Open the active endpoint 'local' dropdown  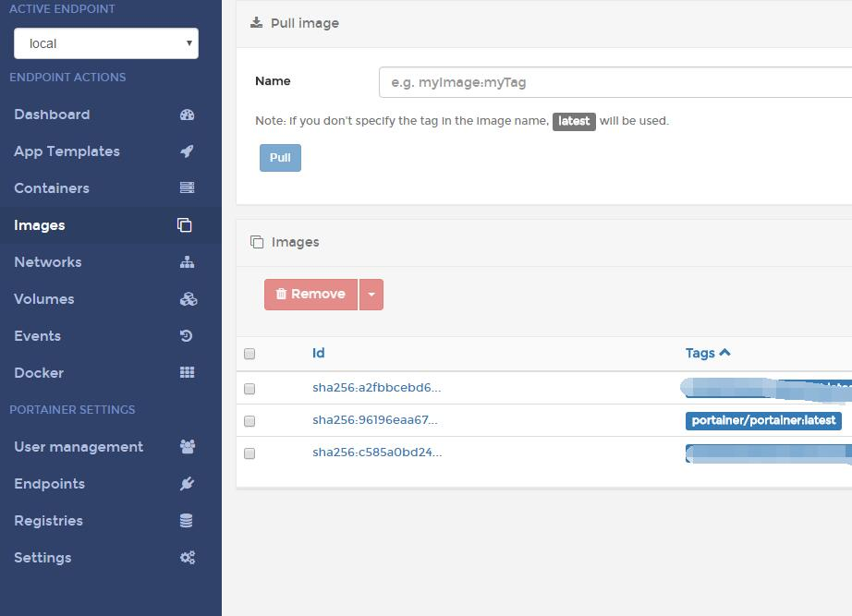pos(106,43)
